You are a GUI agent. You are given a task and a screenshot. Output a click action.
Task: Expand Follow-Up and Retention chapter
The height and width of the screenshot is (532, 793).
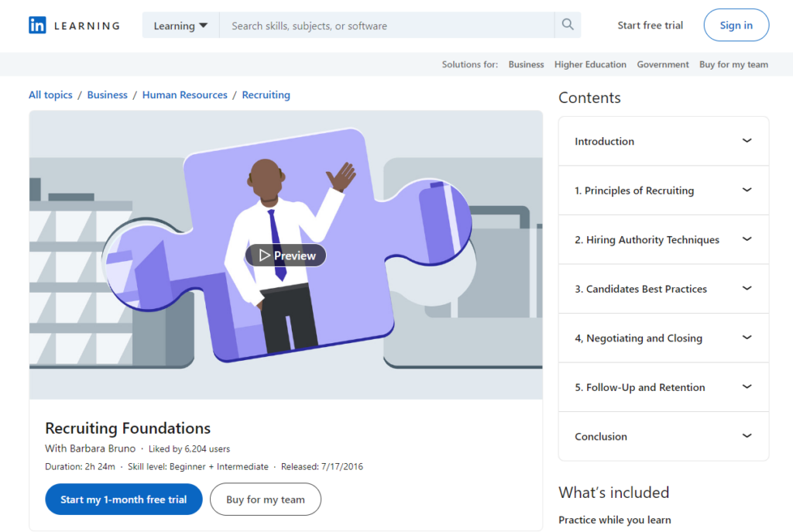click(664, 387)
